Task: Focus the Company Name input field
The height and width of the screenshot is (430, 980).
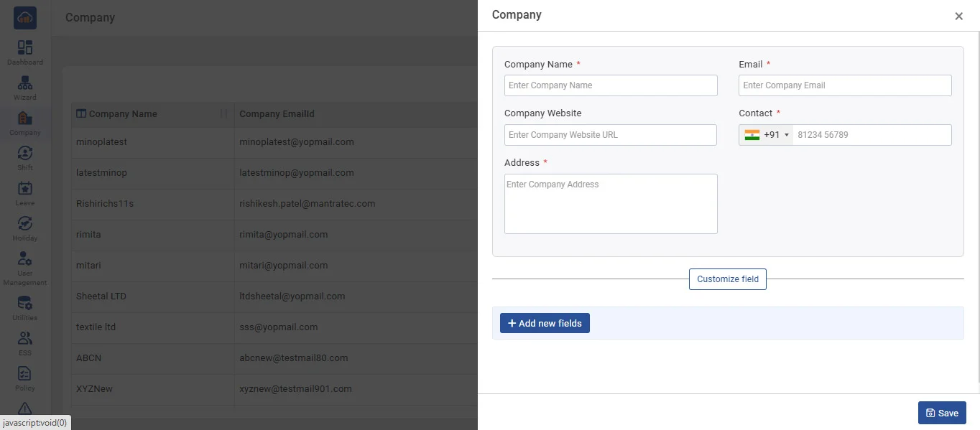Action: pos(611,85)
